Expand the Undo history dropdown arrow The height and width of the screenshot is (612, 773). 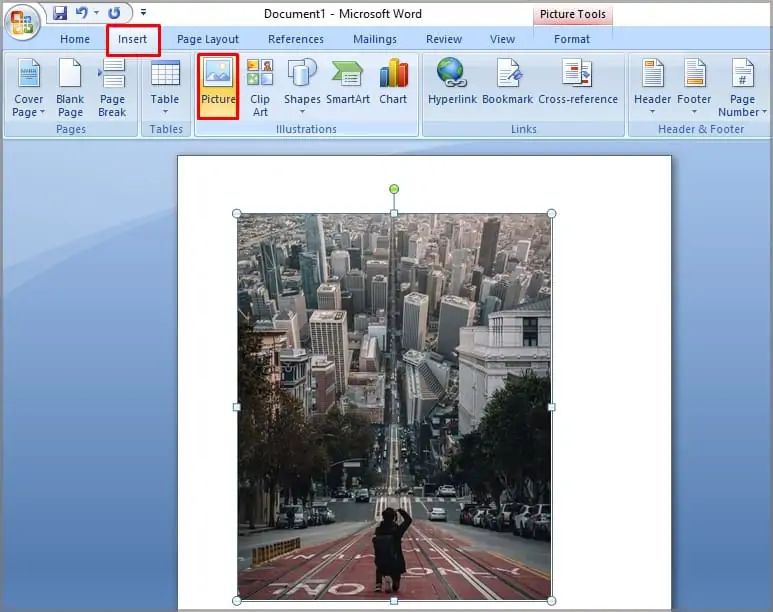click(x=97, y=13)
